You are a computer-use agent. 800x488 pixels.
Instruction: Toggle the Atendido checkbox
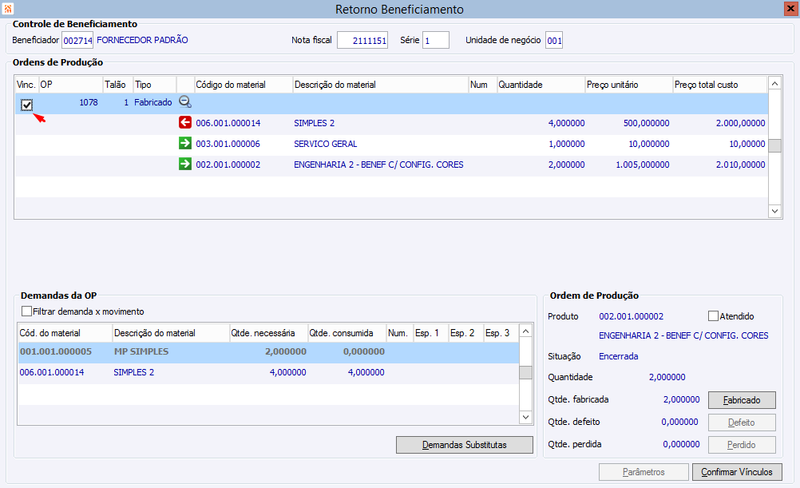coord(713,316)
